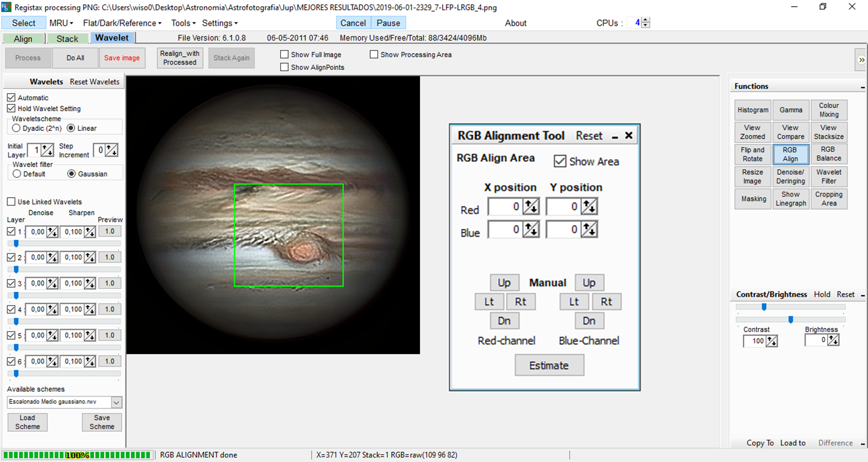Expand the MRU dropdown menu
This screenshot has height=462, width=868.
point(61,23)
